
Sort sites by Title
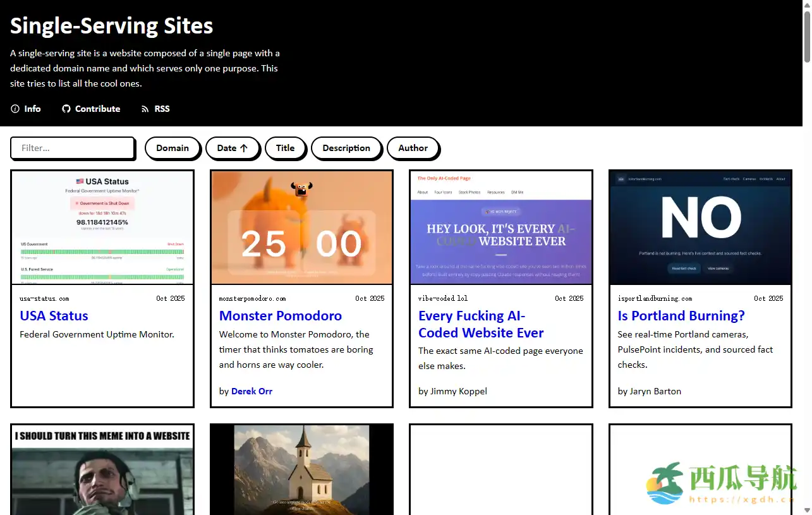(285, 148)
